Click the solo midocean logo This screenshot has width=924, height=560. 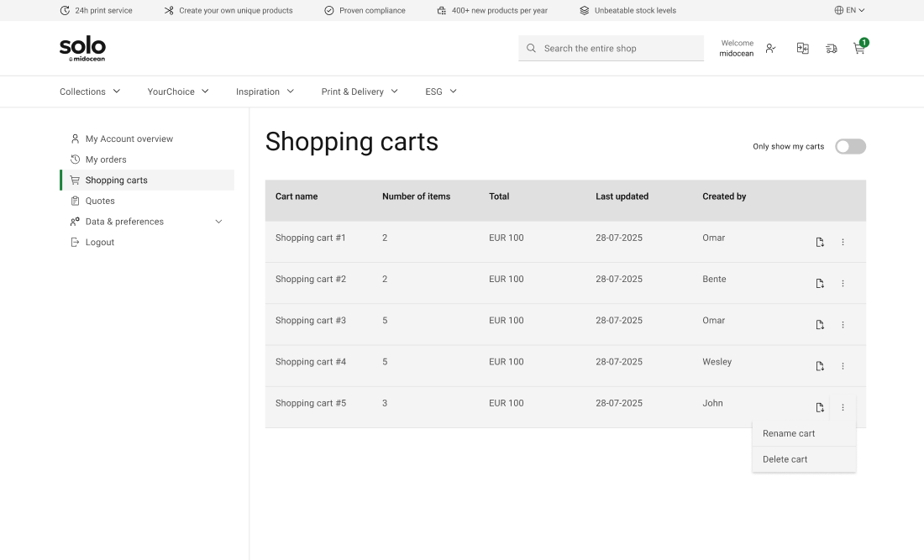tap(82, 49)
